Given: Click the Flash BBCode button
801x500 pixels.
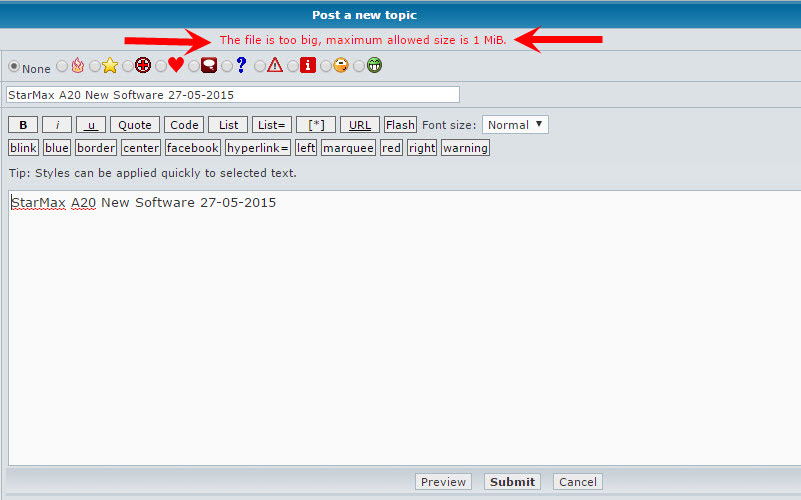Looking at the screenshot, I should point(400,125).
